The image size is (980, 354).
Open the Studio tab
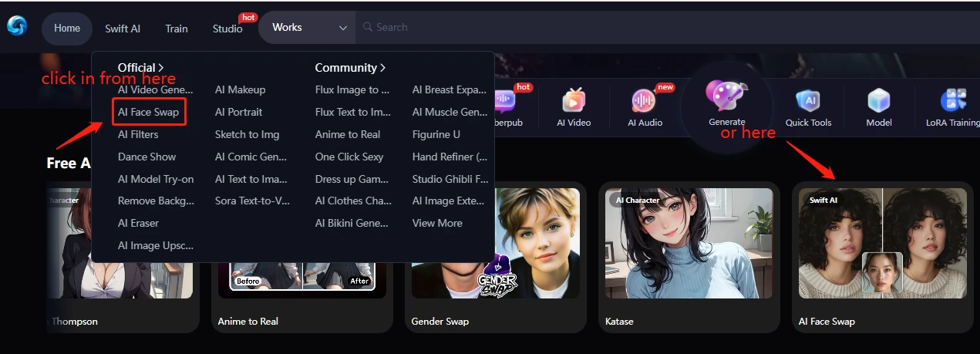(227, 29)
